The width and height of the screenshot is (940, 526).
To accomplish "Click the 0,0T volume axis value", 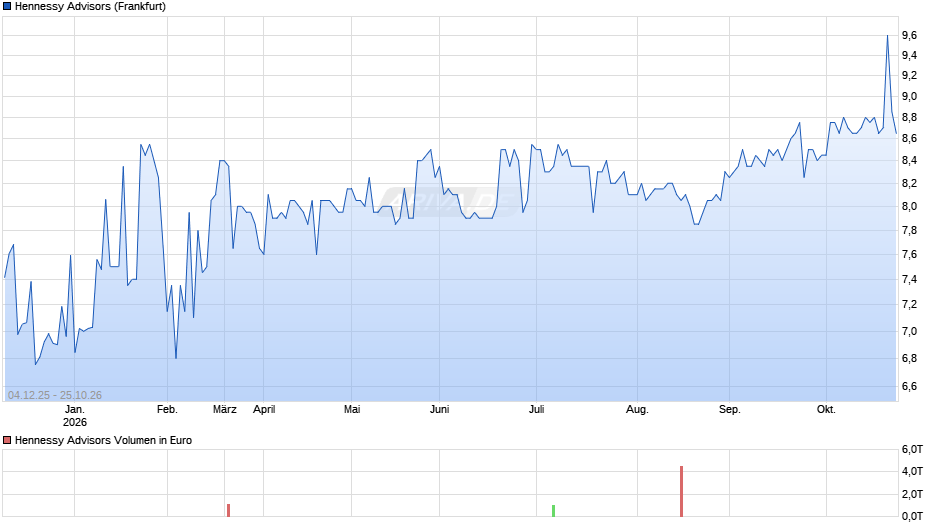I will pyautogui.click(x=912, y=516).
